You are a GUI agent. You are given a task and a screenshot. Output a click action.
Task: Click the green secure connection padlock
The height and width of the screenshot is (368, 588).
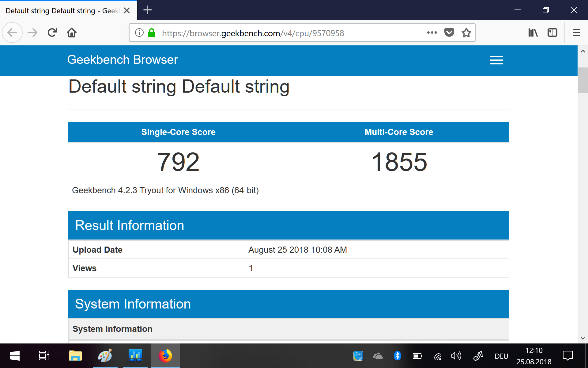[x=152, y=33]
